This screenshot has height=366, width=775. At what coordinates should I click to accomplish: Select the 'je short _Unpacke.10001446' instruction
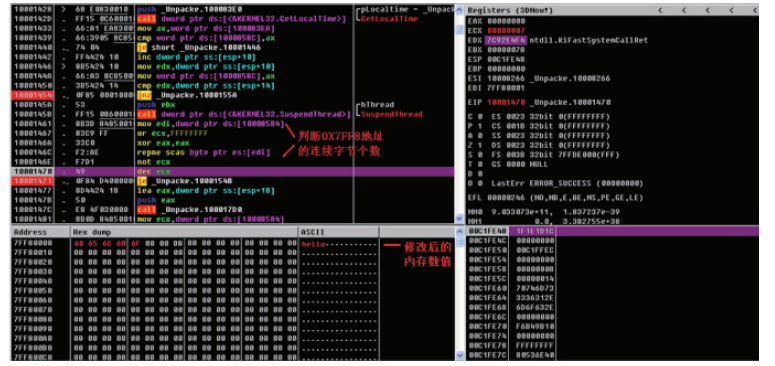199,47
